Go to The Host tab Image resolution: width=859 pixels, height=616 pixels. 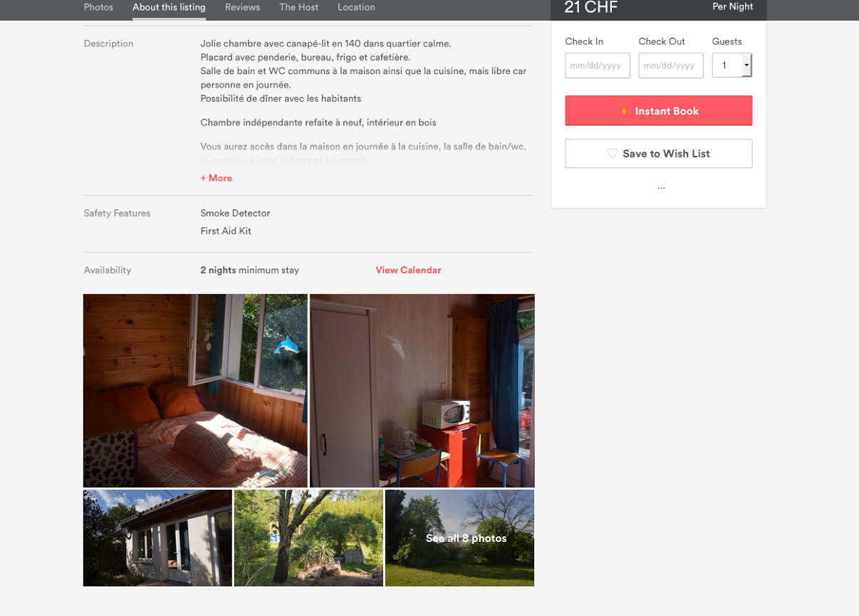pyautogui.click(x=298, y=7)
